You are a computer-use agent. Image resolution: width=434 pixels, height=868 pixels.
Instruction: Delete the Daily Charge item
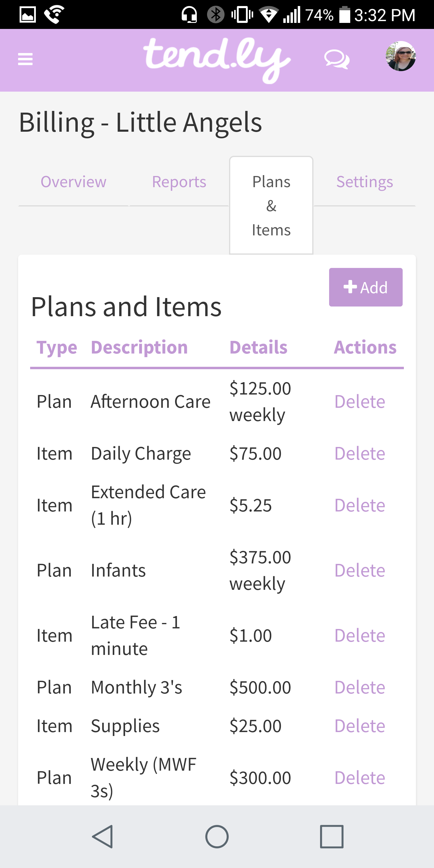(360, 454)
